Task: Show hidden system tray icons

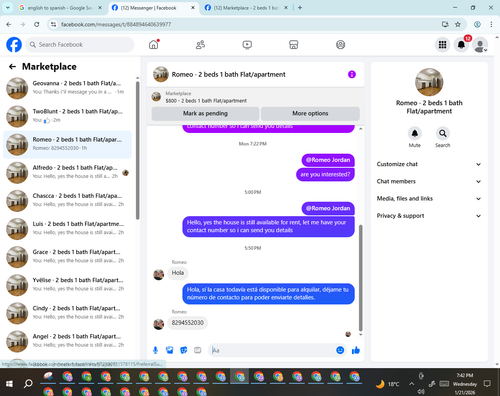Action: pos(412,384)
